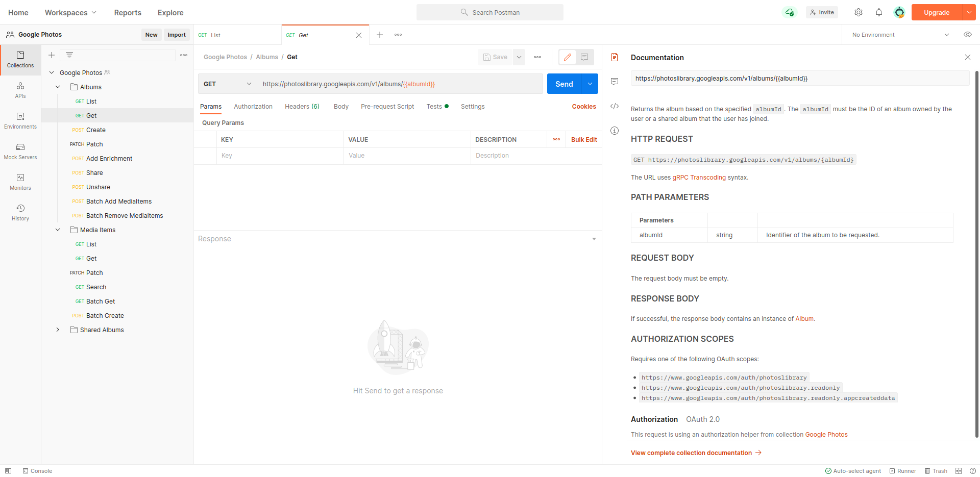This screenshot has height=477, width=980.
Task: Open the HTTP method GET dropdown
Action: [x=228, y=84]
